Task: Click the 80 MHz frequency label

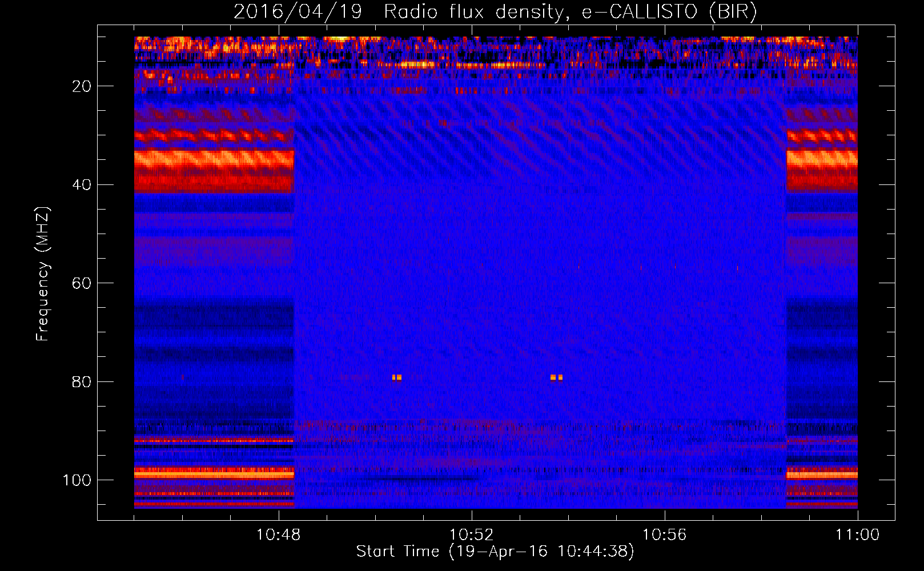Action: (x=82, y=381)
